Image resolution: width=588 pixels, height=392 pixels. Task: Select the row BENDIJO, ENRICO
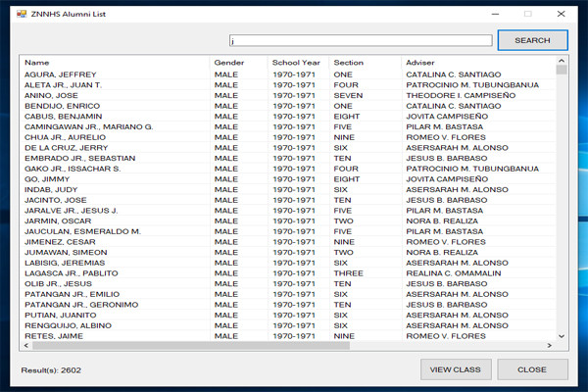(288, 106)
